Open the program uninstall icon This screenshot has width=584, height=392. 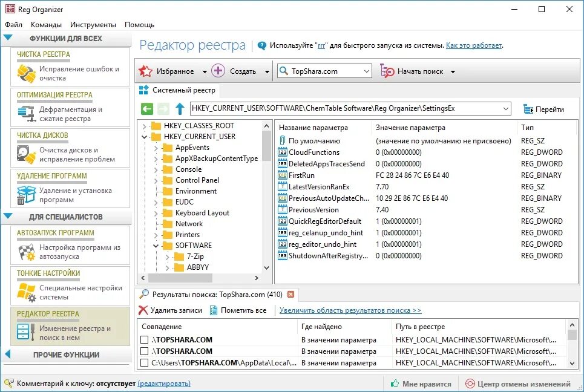26,195
